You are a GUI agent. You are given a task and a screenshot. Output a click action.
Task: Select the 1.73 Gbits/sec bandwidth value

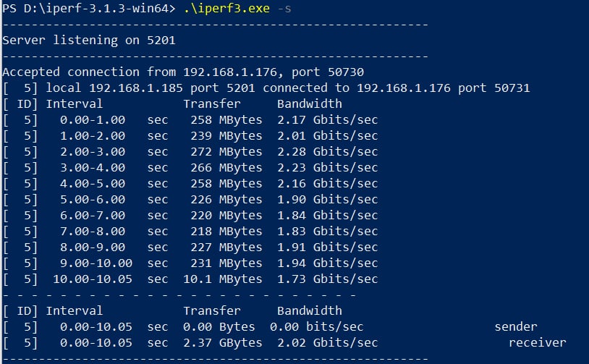(327, 279)
